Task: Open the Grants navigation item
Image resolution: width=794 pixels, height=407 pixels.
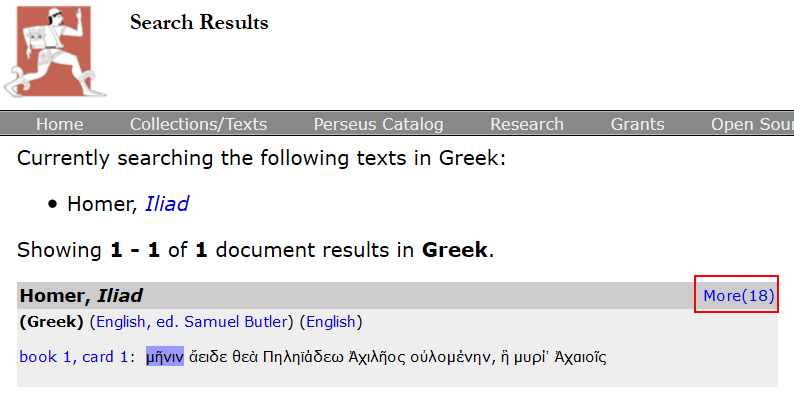Action: click(x=637, y=124)
